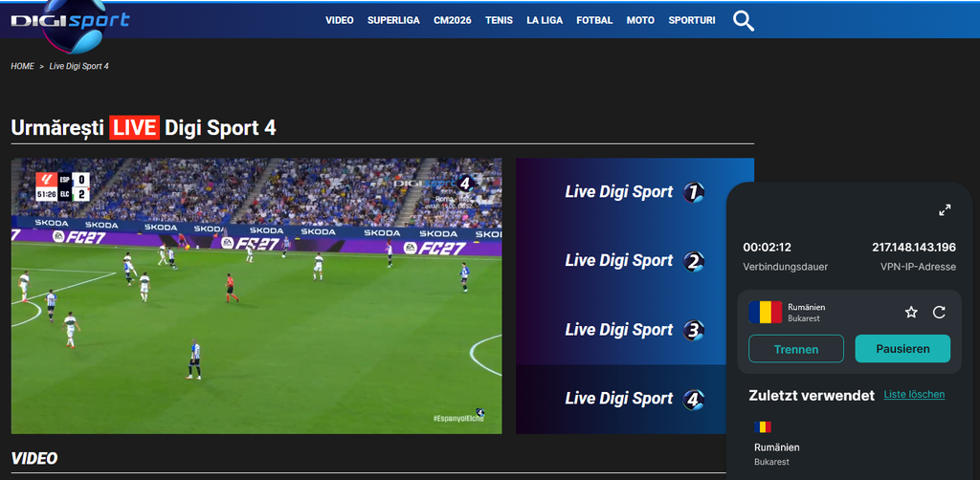Click the VPN IP address 217.148.143.196

click(914, 248)
